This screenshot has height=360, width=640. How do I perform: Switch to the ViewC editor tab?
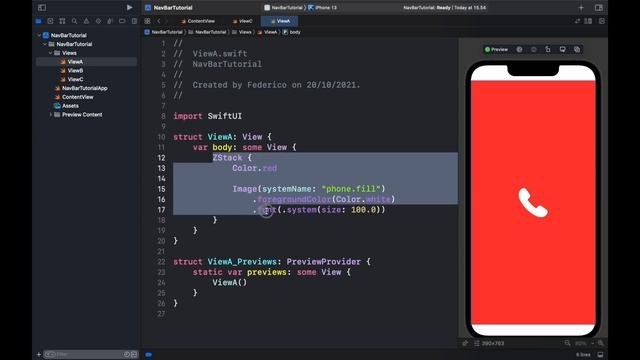coord(242,21)
